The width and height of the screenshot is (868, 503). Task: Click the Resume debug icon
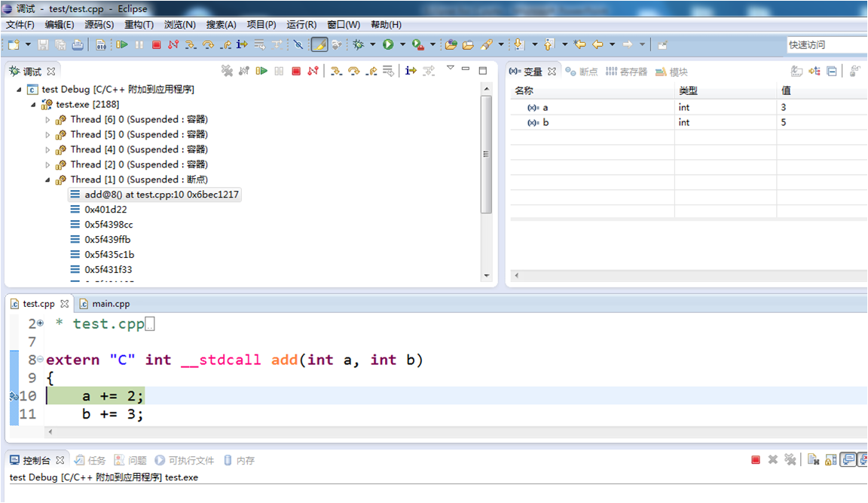[261, 70]
